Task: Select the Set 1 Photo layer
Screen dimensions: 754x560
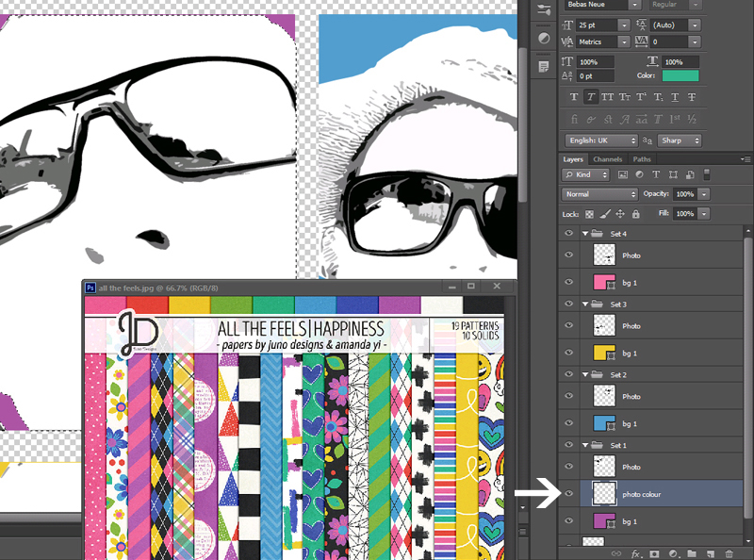Action: coord(662,467)
